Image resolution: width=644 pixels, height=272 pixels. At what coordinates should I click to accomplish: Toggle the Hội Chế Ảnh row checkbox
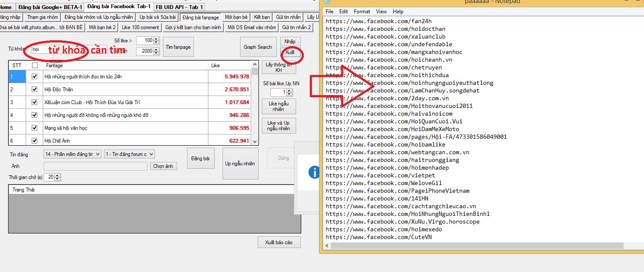35,141
